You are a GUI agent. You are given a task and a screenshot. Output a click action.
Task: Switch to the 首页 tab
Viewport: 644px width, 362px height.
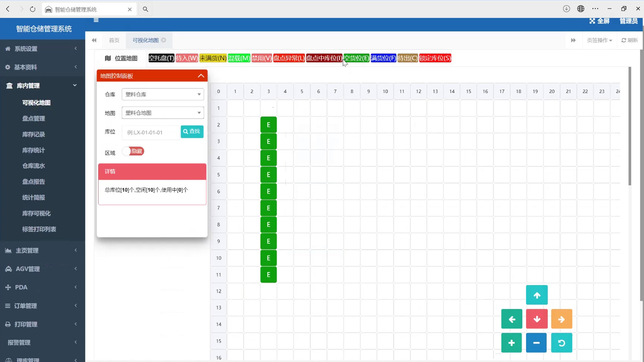coord(114,40)
